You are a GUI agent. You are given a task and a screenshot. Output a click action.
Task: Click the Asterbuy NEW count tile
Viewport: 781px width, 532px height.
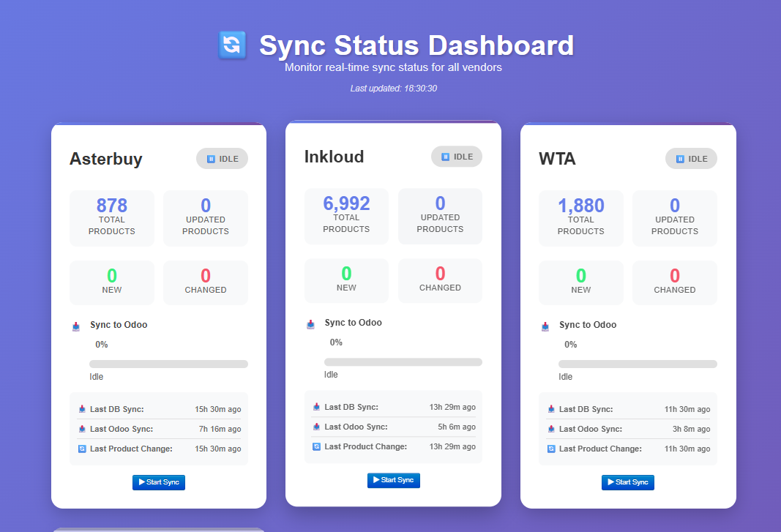pos(112,282)
